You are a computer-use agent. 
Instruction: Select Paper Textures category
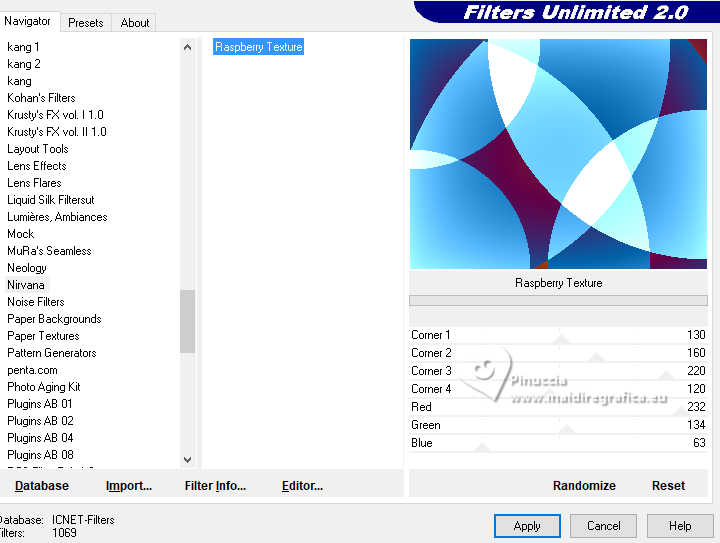click(x=44, y=336)
